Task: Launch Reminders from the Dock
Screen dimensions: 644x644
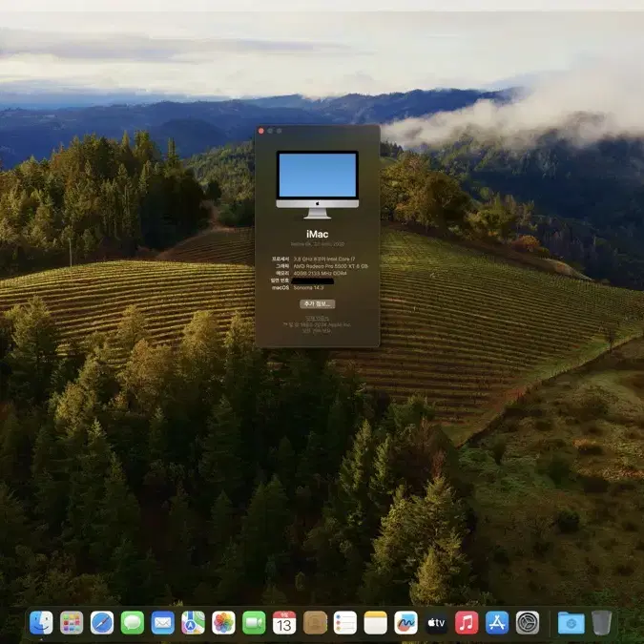Action: [345, 623]
